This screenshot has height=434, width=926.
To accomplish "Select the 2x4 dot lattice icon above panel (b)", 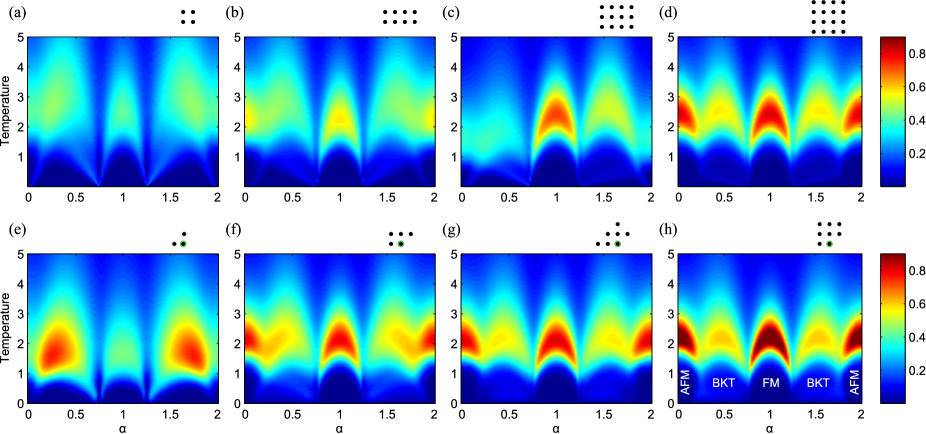I will point(400,17).
